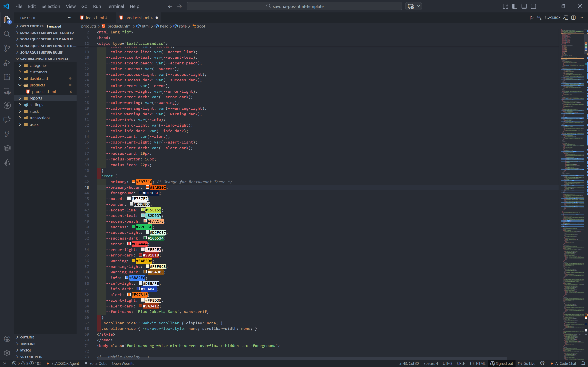The height and width of the screenshot is (367, 588).
Task: Open the Terminal menu
Action: 115,6
